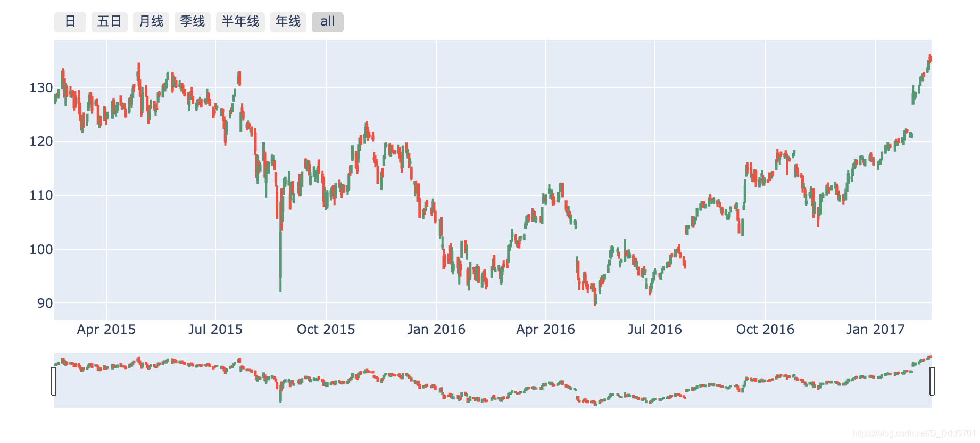Click the Oct 2016 x-axis label
The image size is (980, 443).
[766, 330]
